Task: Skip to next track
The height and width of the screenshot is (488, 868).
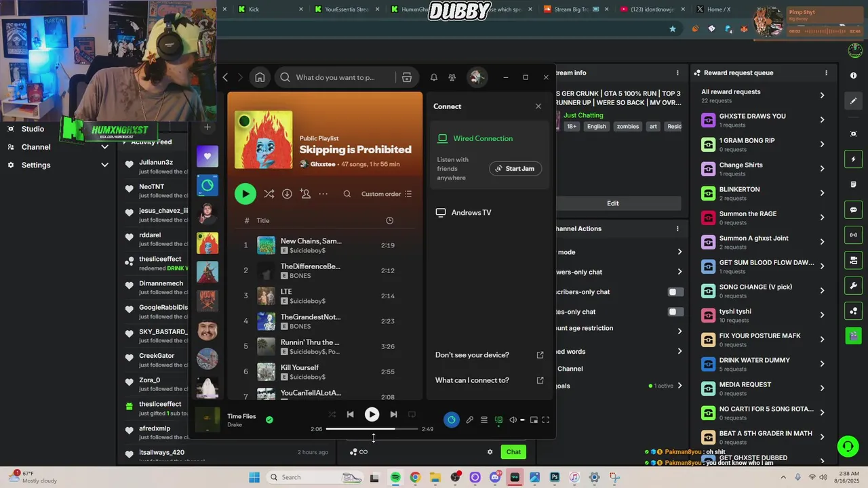Action: 393,414
